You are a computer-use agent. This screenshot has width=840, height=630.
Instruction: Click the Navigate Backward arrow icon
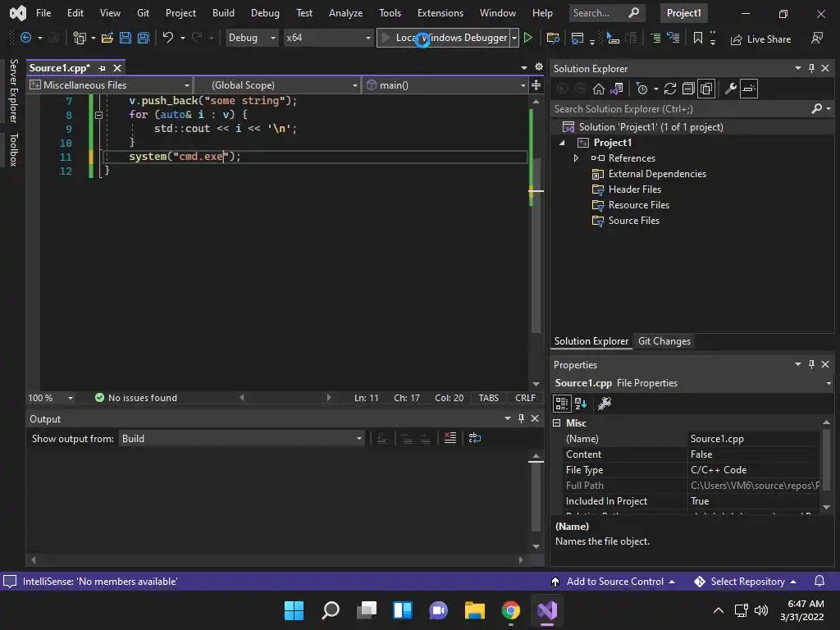click(25, 38)
